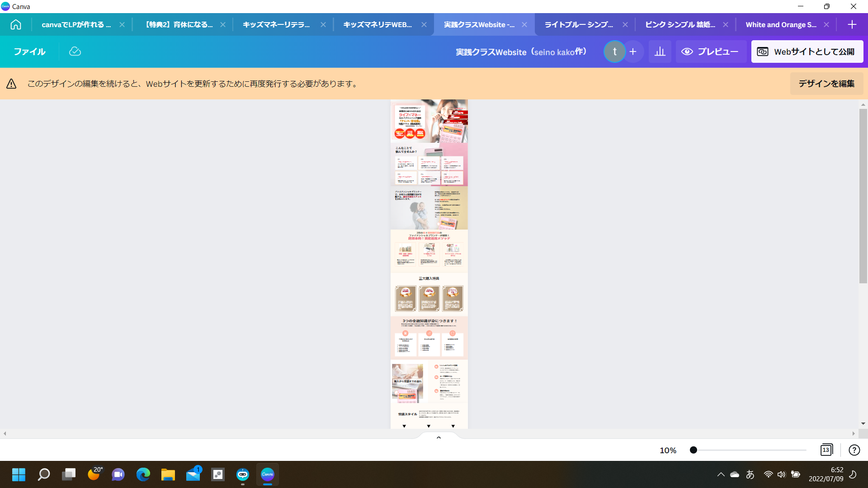Open the ファイル menu

pos(29,52)
